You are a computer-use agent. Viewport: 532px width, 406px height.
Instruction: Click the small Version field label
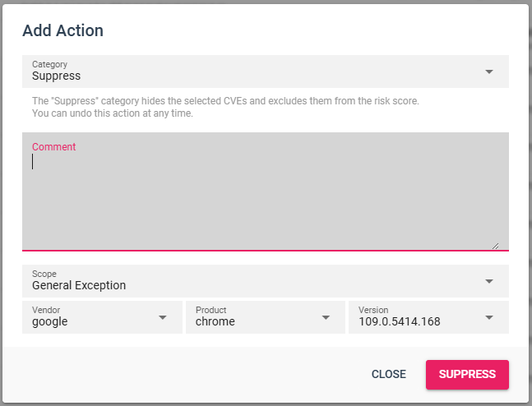tap(373, 310)
